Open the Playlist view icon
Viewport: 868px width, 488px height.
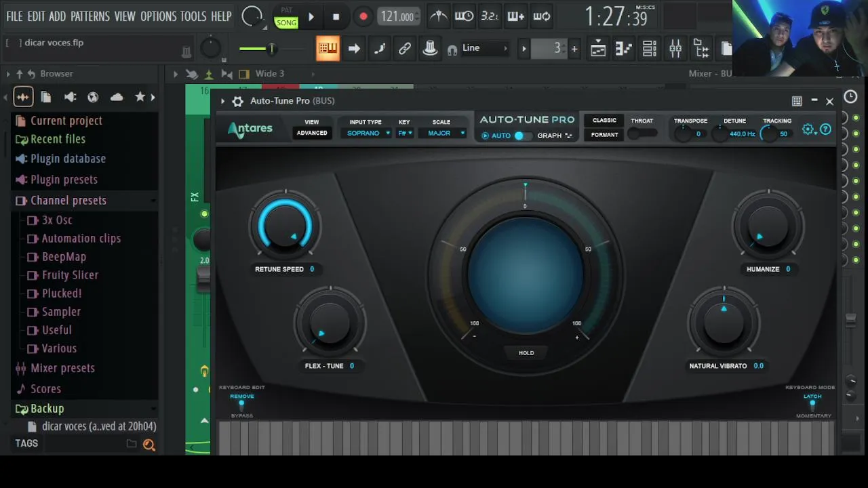[598, 48]
